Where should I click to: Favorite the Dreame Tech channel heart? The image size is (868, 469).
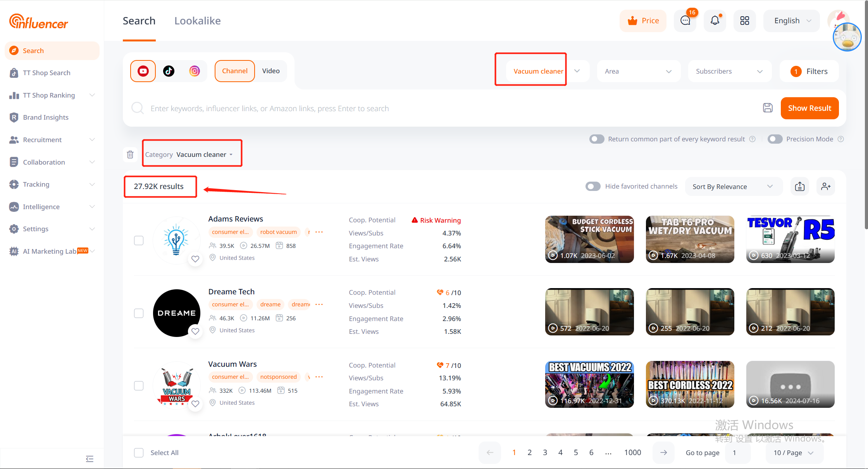195,331
